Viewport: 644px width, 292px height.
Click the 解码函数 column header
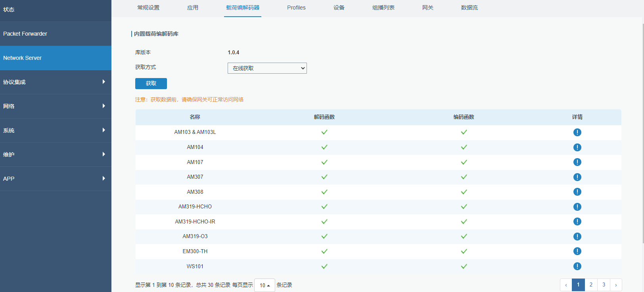(324, 117)
